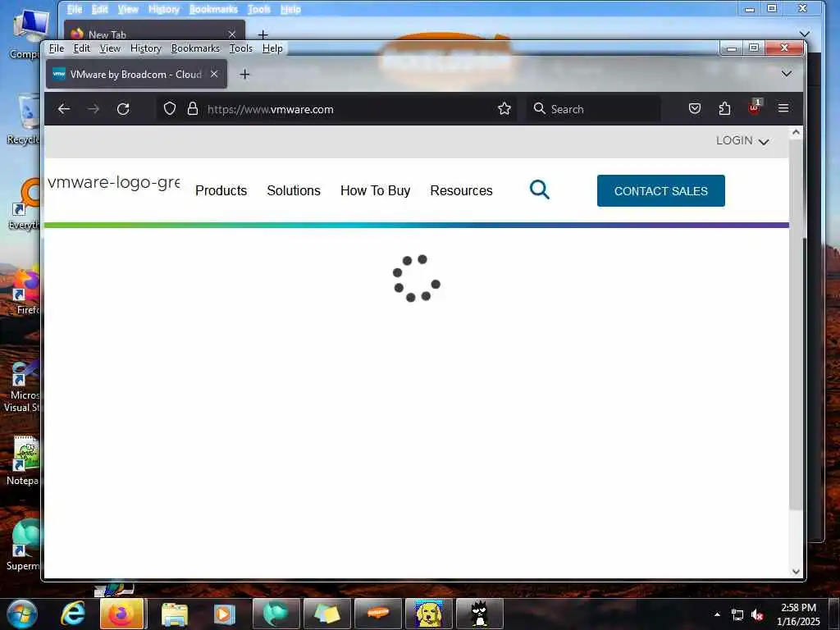Add a new tab in the background window
The width and height of the screenshot is (840, 630).
tap(263, 34)
